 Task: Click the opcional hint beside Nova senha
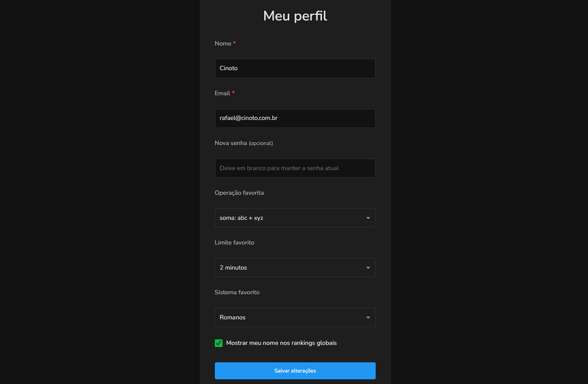tap(259, 143)
